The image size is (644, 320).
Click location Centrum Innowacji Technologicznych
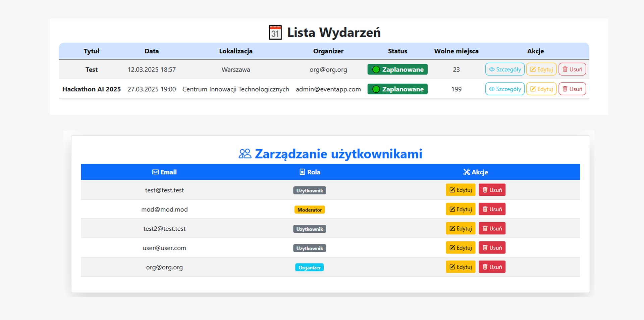(x=236, y=89)
